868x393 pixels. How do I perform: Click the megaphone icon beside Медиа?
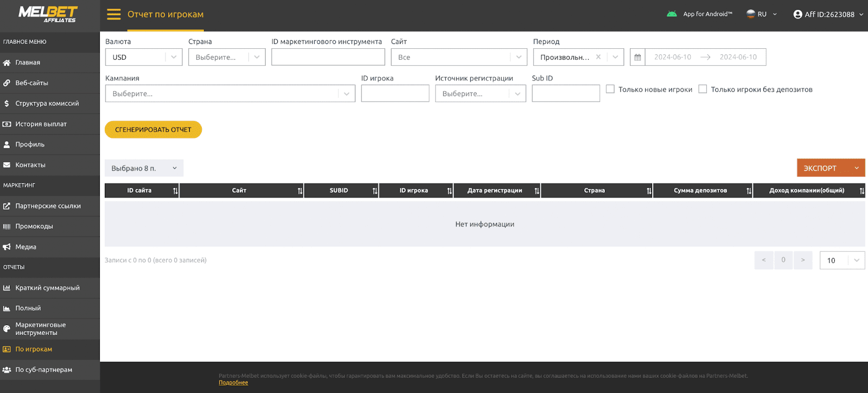click(7, 247)
